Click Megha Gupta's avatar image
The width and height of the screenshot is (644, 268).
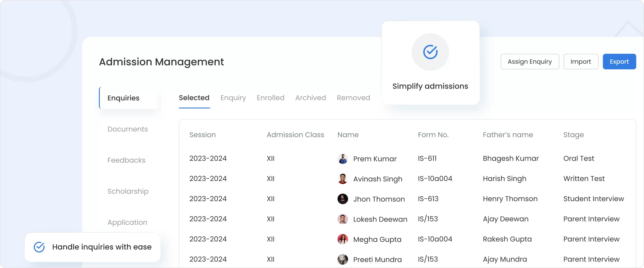(x=343, y=239)
